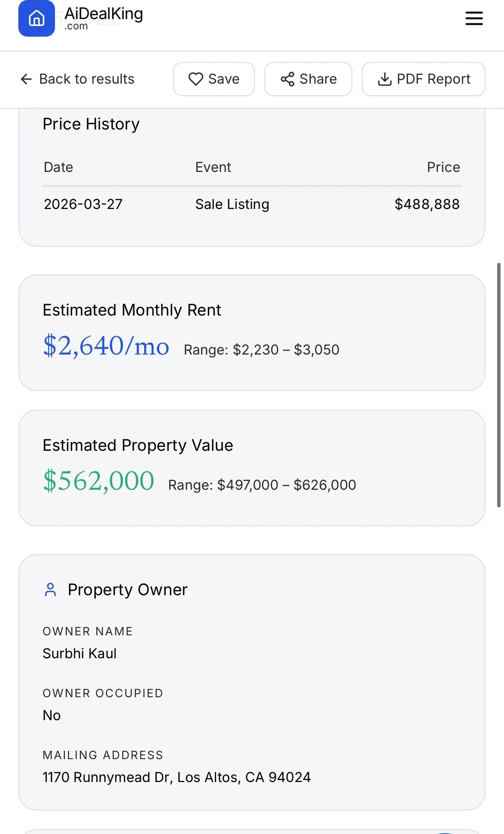Click the Date column header
This screenshot has height=834, width=504.
(58, 167)
